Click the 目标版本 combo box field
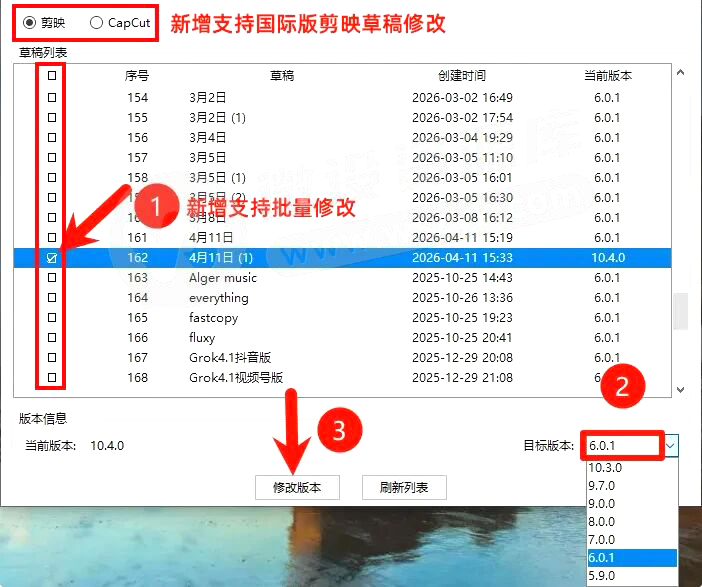This screenshot has height=587, width=702. 623,446
